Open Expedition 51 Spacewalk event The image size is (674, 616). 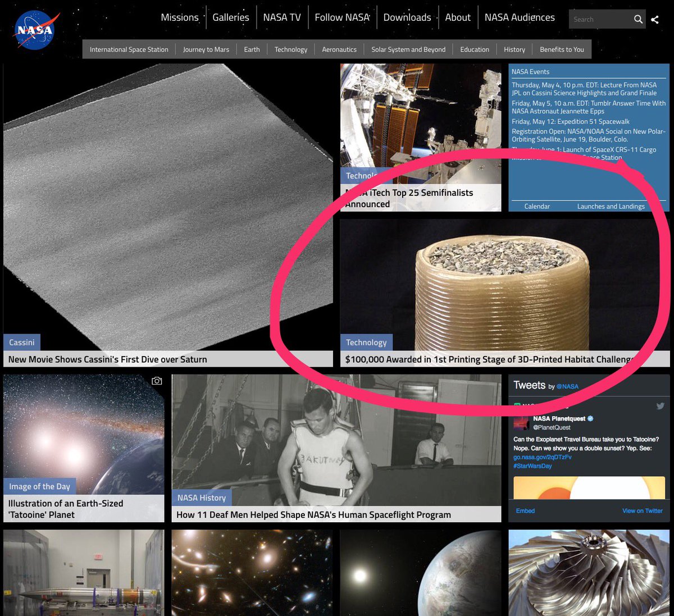coord(571,121)
